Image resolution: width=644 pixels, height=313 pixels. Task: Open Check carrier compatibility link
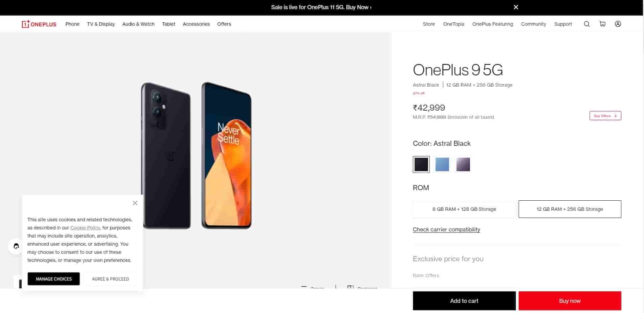446,229
